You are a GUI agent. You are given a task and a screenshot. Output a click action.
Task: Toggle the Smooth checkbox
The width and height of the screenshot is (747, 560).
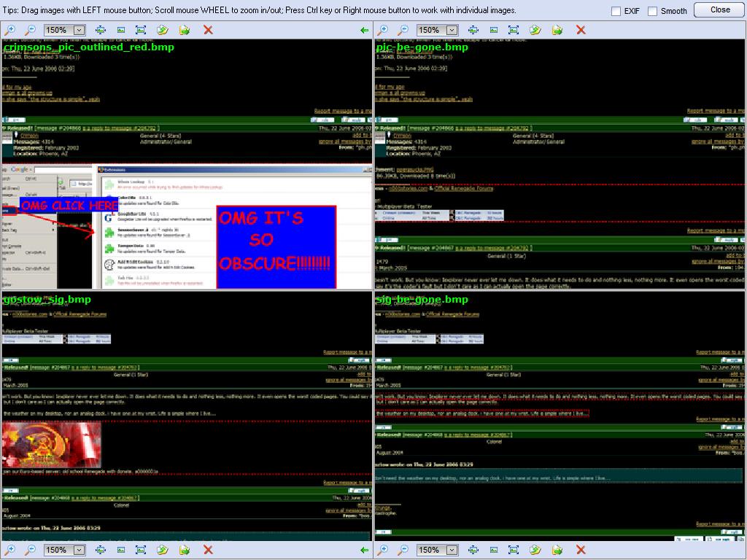652,11
